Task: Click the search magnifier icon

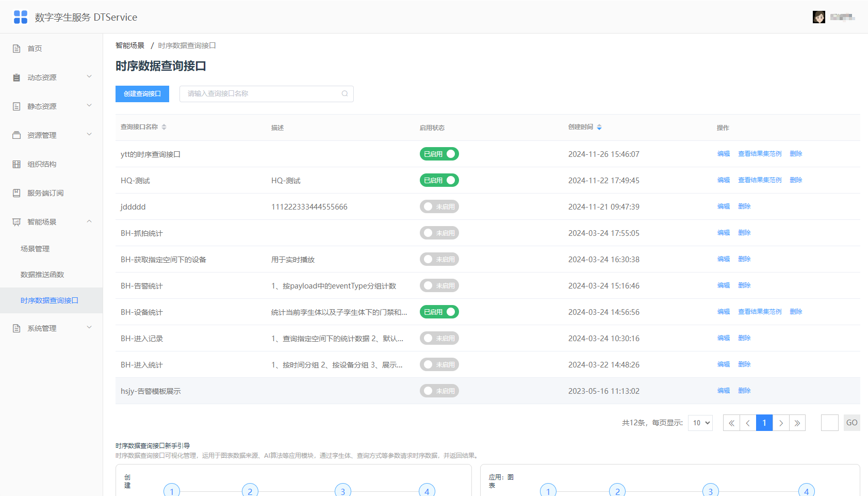Action: (345, 93)
